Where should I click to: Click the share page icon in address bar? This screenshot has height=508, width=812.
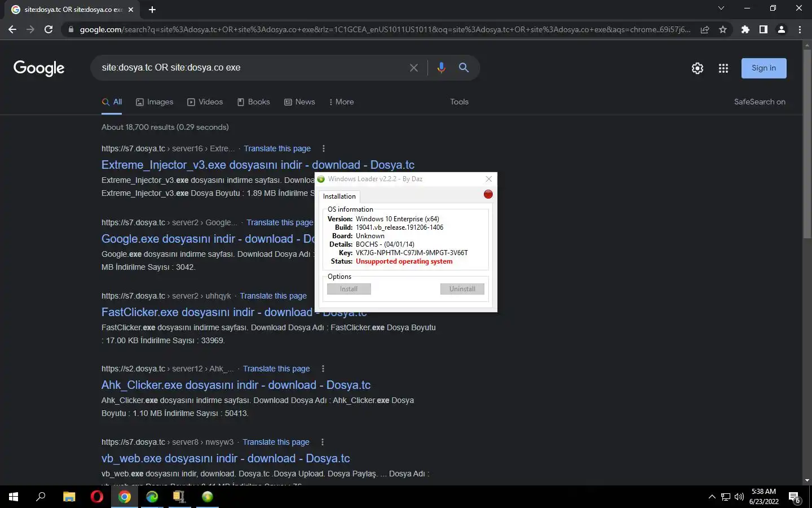[x=705, y=29]
